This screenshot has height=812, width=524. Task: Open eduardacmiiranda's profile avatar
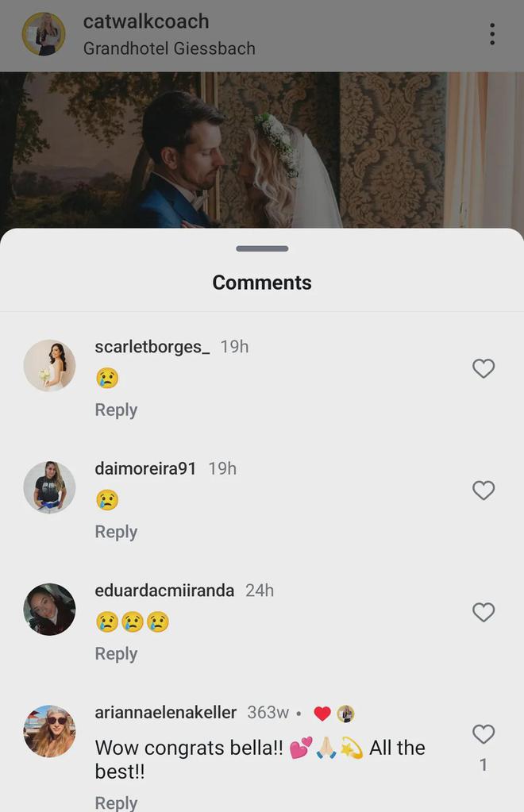tap(49, 610)
